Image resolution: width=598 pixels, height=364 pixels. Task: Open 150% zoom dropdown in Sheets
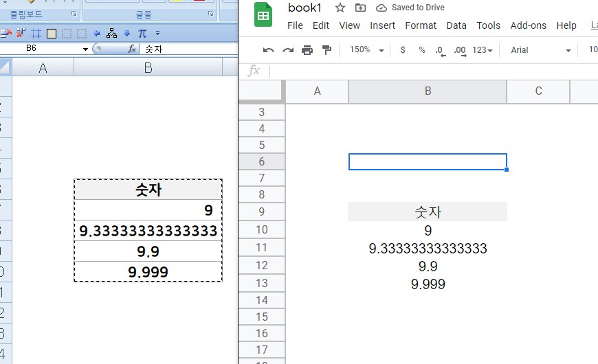(366, 50)
